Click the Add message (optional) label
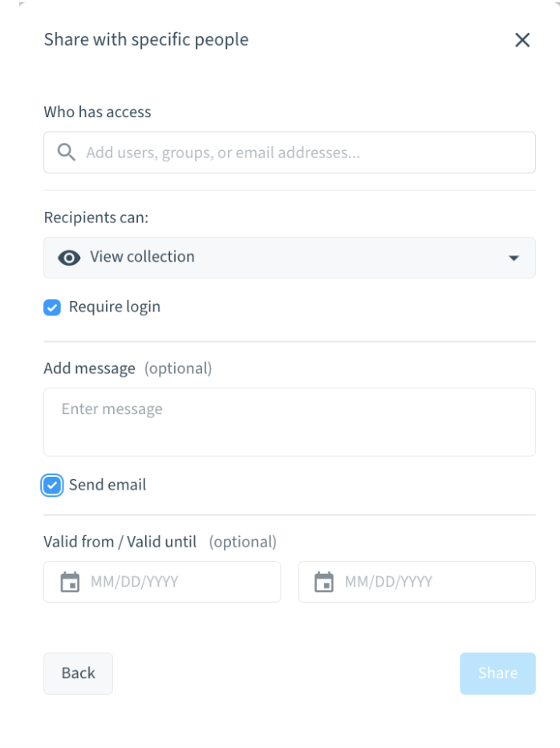This screenshot has width=560, height=748. 128,368
